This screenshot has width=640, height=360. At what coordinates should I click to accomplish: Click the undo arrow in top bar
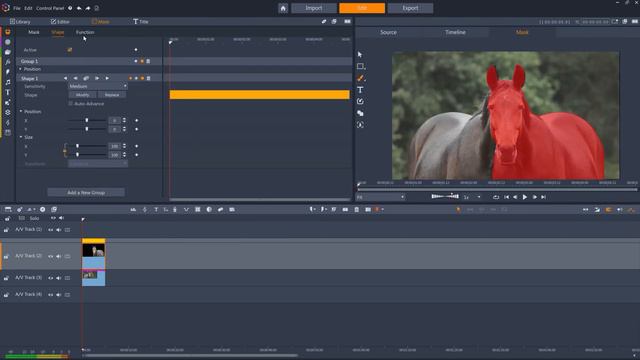[x=79, y=8]
